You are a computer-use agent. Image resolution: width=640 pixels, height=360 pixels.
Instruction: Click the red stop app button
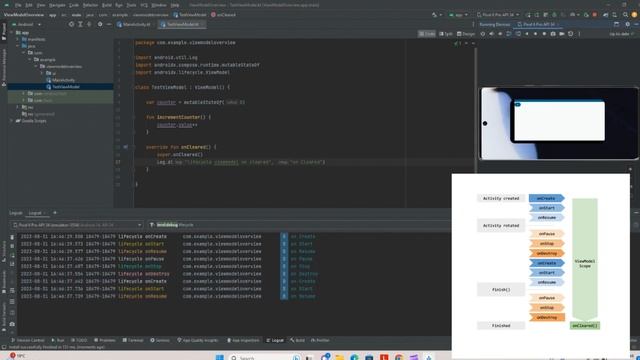coord(595,15)
